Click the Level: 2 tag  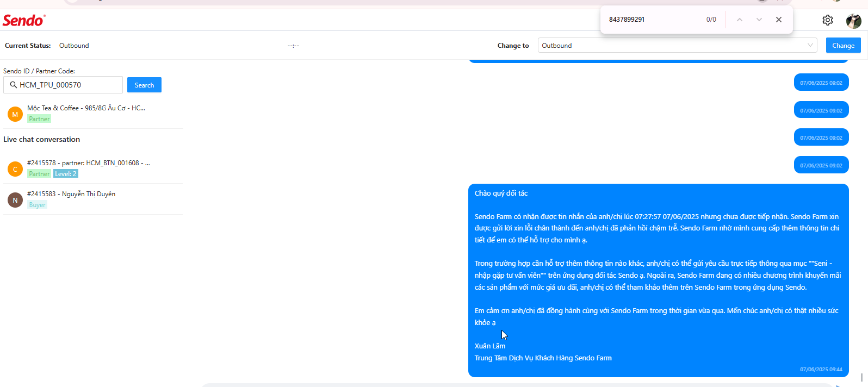point(66,174)
